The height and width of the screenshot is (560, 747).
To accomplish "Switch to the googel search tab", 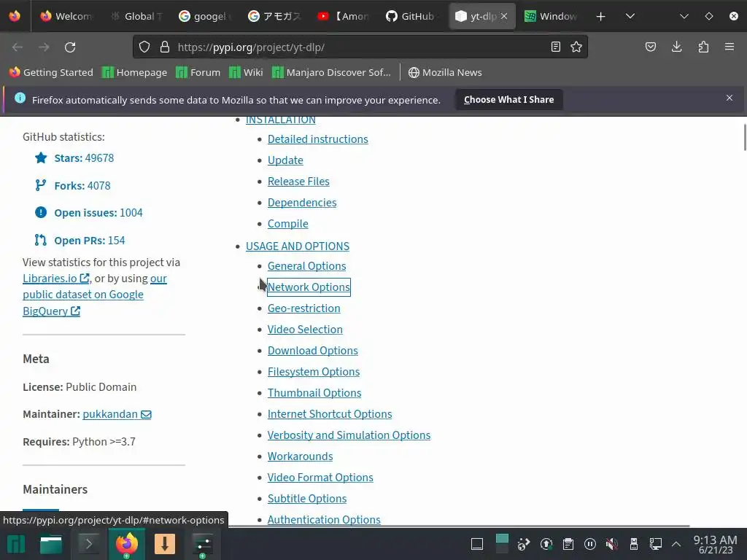I will pyautogui.click(x=205, y=16).
